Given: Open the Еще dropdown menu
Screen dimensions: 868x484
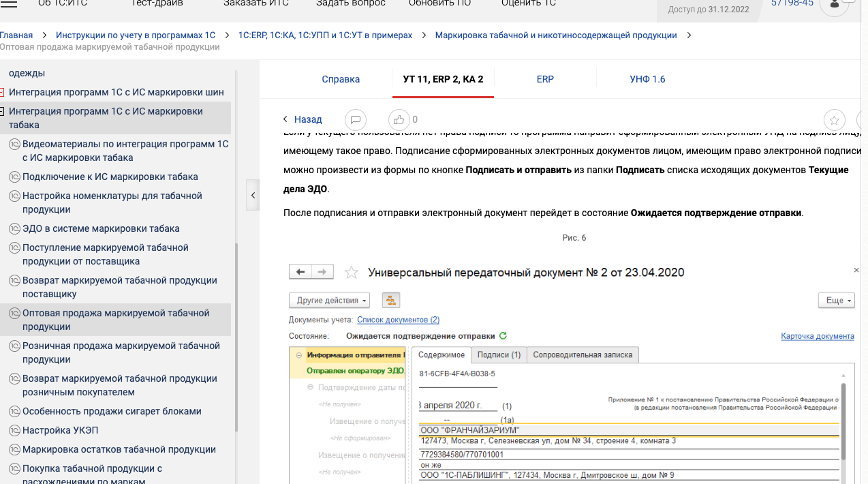Looking at the screenshot, I should [x=836, y=301].
